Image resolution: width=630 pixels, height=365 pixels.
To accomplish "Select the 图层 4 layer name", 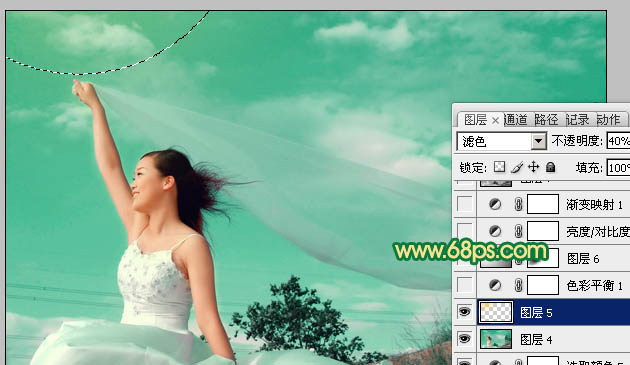I will (x=536, y=340).
